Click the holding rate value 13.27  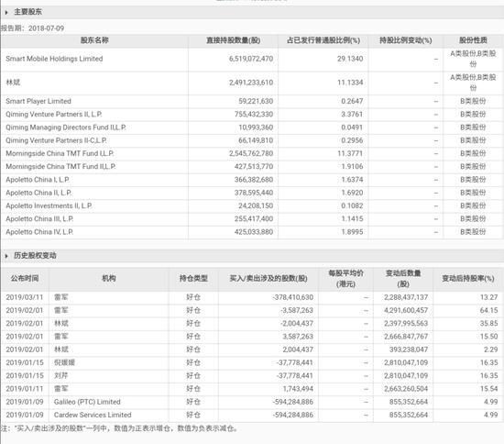[489, 297]
